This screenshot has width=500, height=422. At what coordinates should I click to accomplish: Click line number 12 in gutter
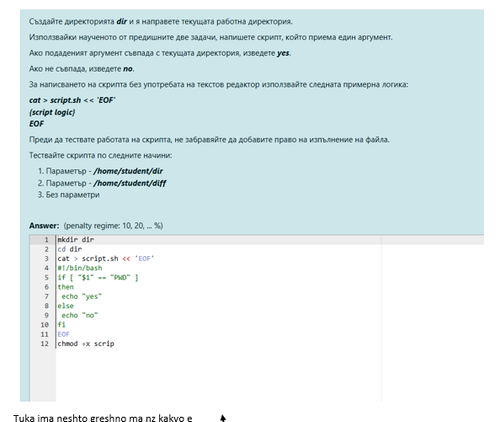[x=45, y=344]
